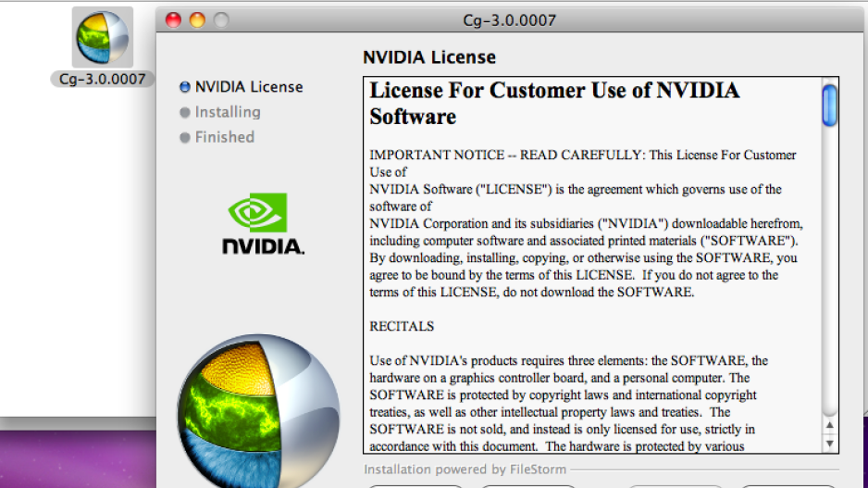The width and height of the screenshot is (868, 488).
Task: Click the scroll down arrow of the license text
Action: 829,444
